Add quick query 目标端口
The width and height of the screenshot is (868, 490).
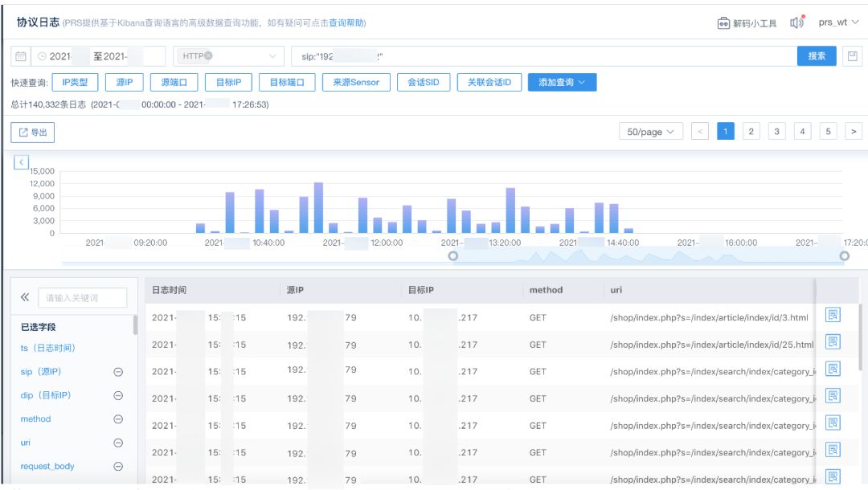point(287,83)
